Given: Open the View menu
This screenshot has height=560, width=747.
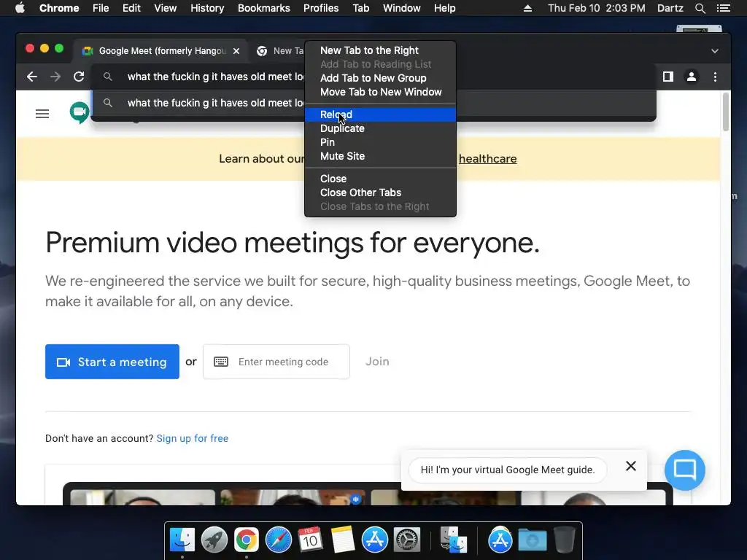Looking at the screenshot, I should coord(166,8).
